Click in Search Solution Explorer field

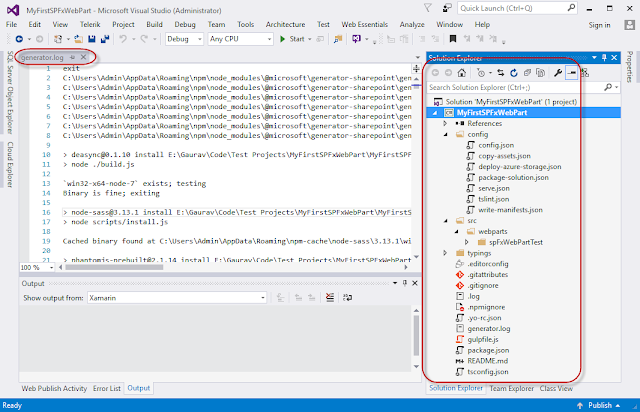[515, 87]
